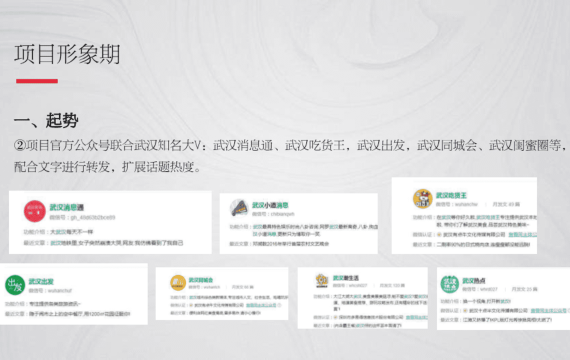This screenshot has height=360, width=570.
Task: Click the 最近文章 line in the 武汉热点 card
Action: [496, 320]
